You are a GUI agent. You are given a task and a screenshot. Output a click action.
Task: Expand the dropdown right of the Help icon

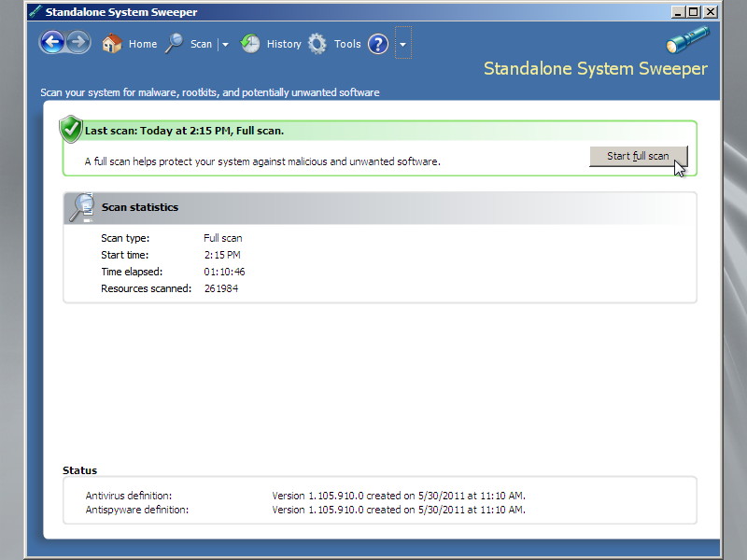[402, 43]
